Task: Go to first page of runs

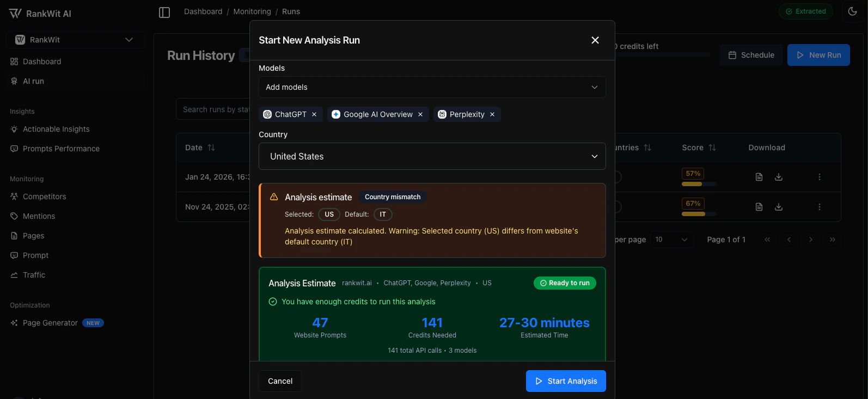Action: click(767, 240)
